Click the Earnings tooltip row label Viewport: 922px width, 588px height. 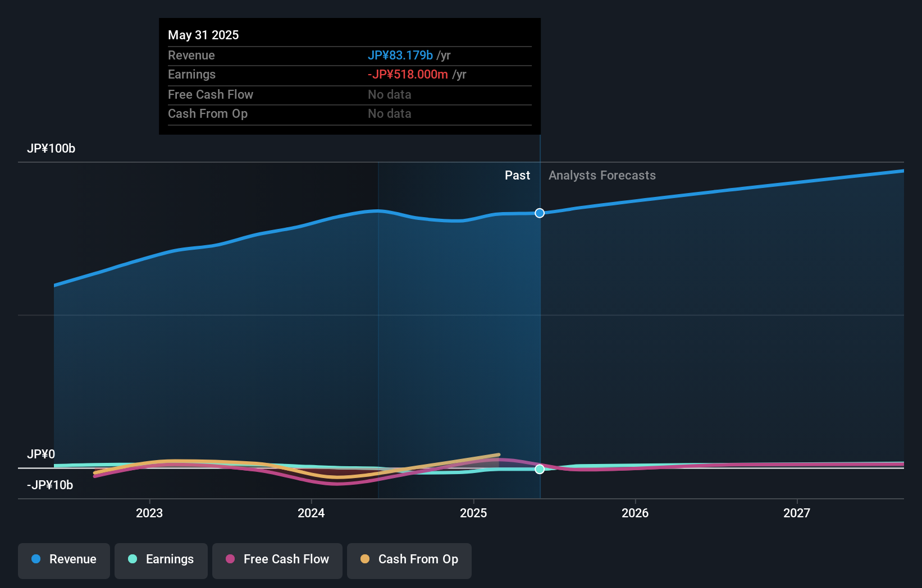[x=191, y=75]
